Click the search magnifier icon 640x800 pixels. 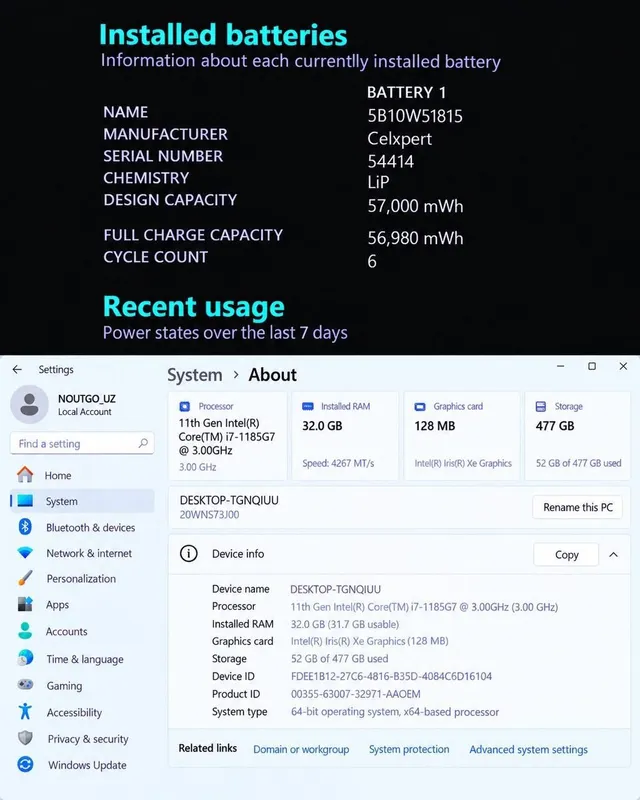pyautogui.click(x=143, y=443)
